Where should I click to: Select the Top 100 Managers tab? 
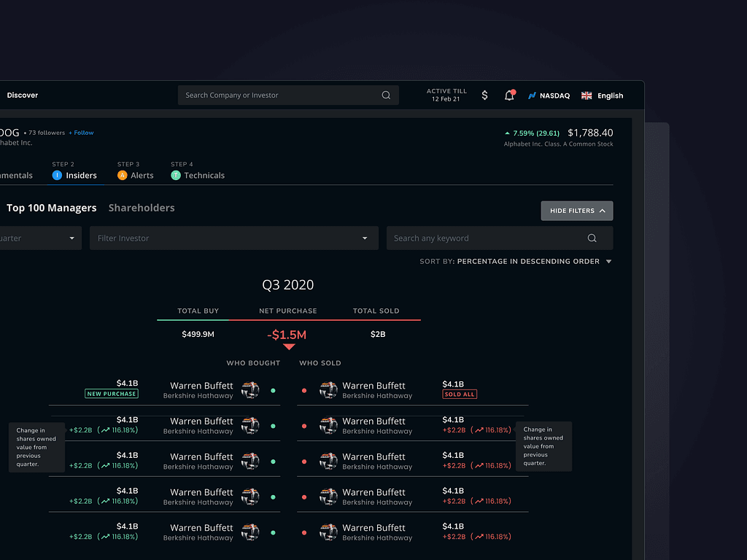coord(51,208)
